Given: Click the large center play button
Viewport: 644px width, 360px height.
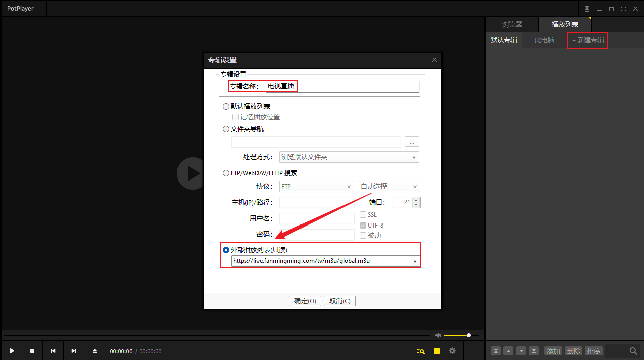Looking at the screenshot, I should tap(190, 173).
